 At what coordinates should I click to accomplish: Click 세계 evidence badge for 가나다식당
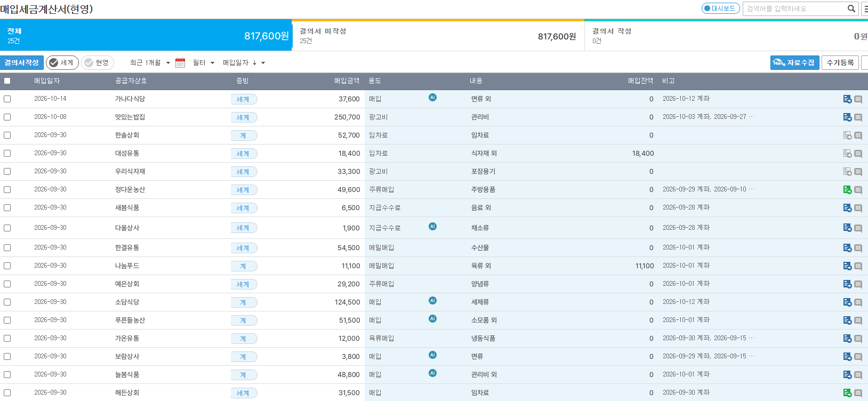(x=244, y=99)
